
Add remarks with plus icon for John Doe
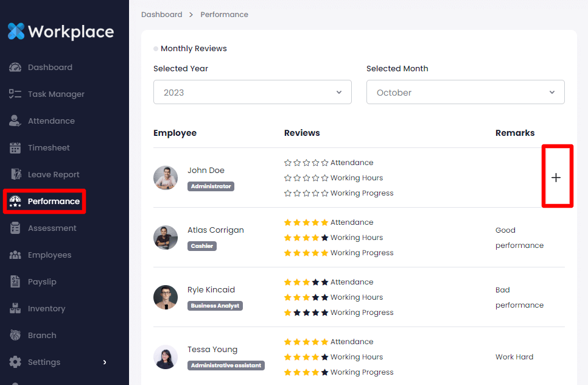pyautogui.click(x=556, y=178)
